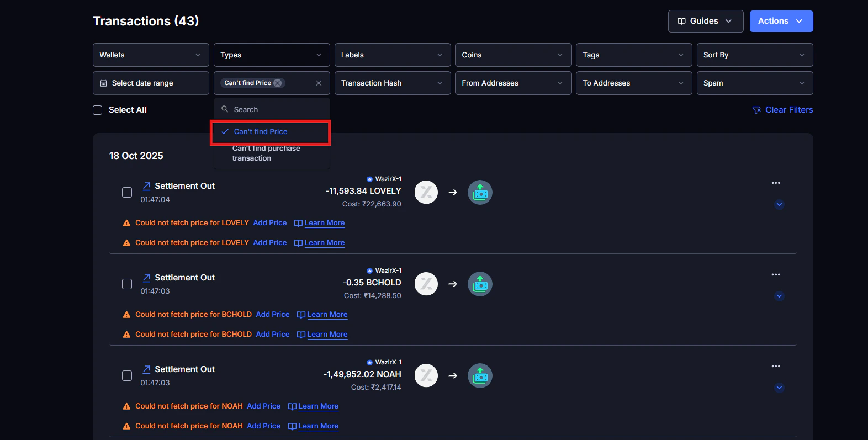This screenshot has height=440, width=868.
Task: Open the Spam filter dropdown
Action: pyautogui.click(x=755, y=83)
